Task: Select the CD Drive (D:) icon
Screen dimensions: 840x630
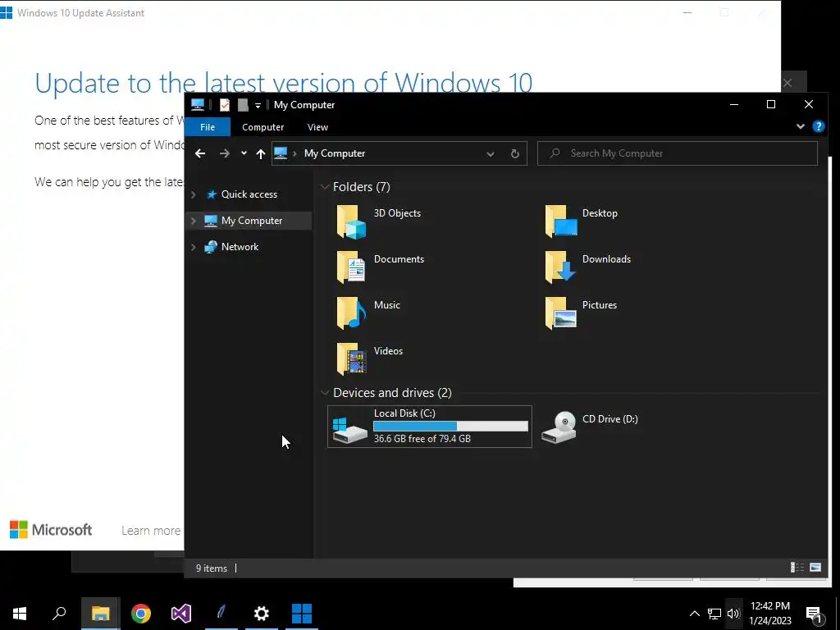Action: point(559,427)
